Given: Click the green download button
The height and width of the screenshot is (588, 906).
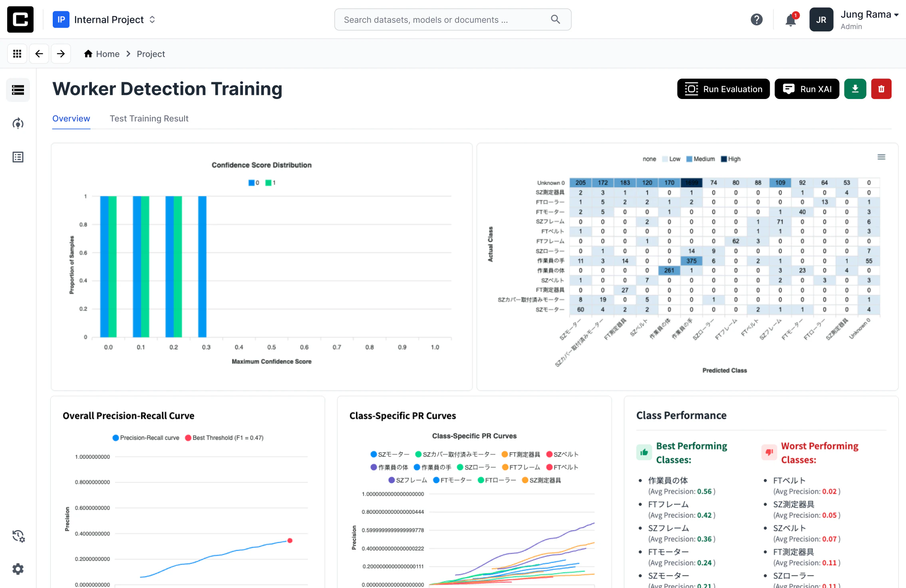Looking at the screenshot, I should [x=855, y=89].
